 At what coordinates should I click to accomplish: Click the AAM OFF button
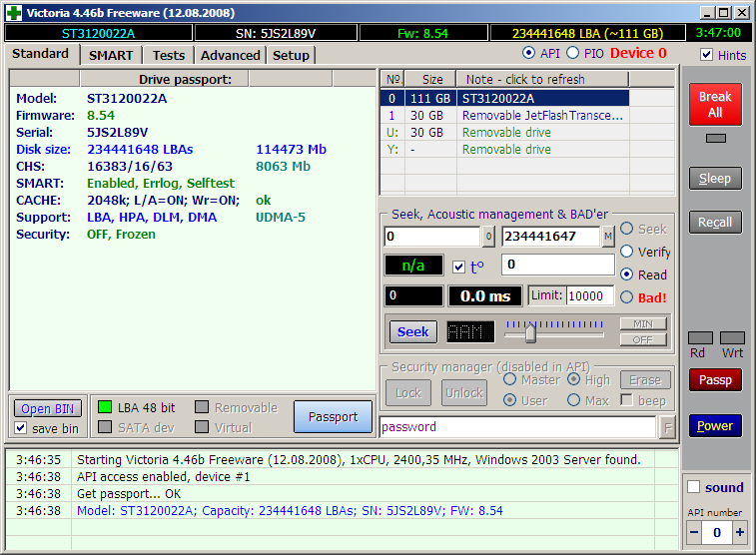coord(643,340)
